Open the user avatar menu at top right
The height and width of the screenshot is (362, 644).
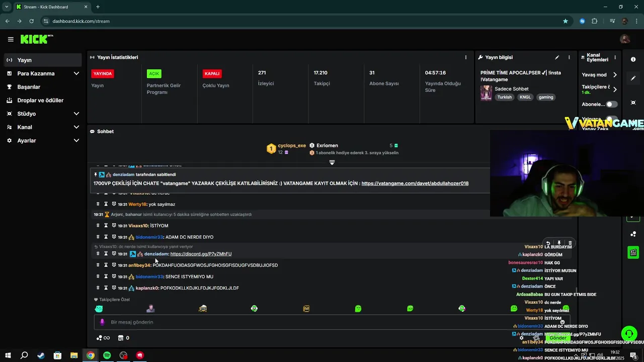625,39
